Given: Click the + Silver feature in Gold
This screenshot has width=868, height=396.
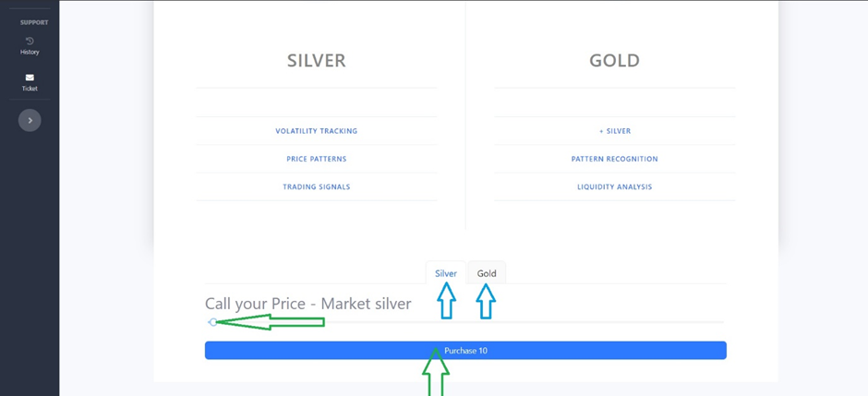Looking at the screenshot, I should tap(614, 131).
